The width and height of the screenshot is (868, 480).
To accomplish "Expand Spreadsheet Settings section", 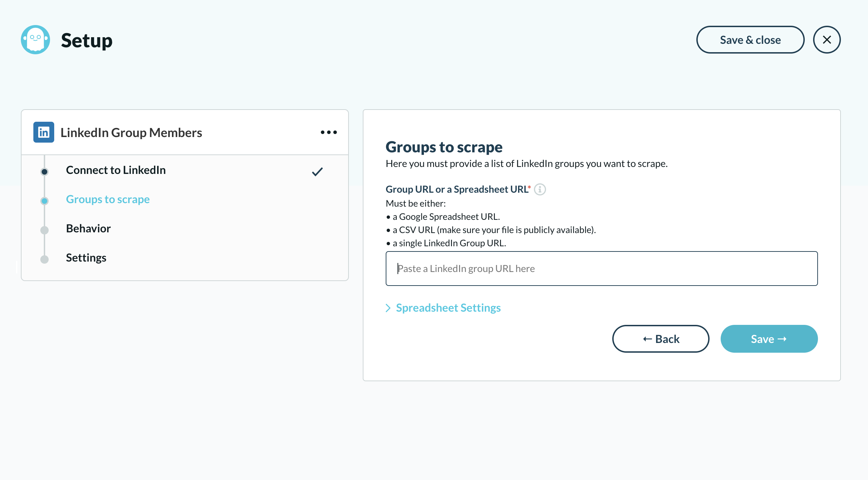I will pos(443,308).
